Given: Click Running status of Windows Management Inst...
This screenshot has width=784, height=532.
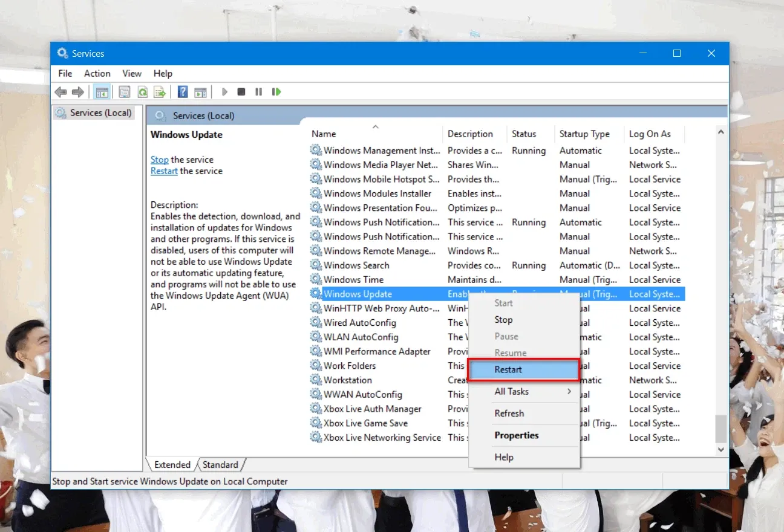Looking at the screenshot, I should (529, 151).
